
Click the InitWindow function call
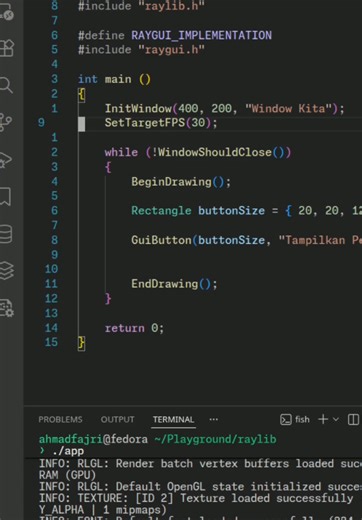coord(138,108)
